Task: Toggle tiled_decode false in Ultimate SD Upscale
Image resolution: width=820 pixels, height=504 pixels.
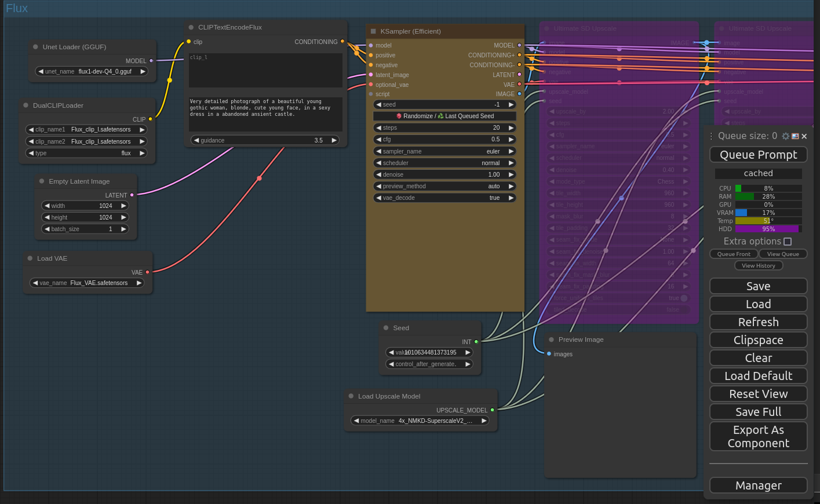Action: point(618,310)
